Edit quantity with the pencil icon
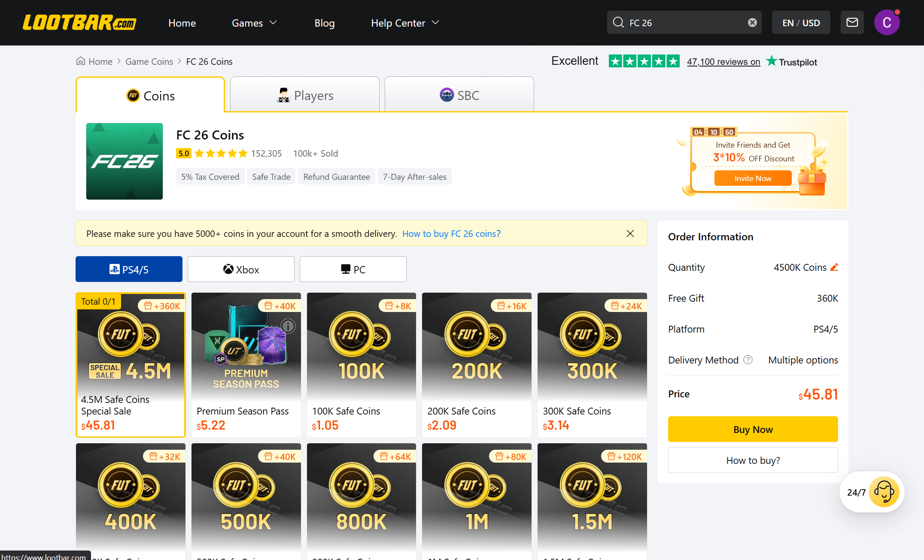924x560 pixels. coord(834,267)
